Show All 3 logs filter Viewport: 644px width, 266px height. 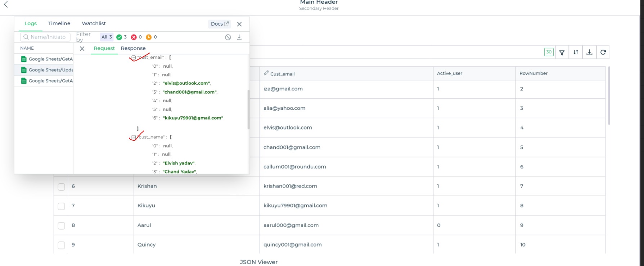click(x=107, y=37)
